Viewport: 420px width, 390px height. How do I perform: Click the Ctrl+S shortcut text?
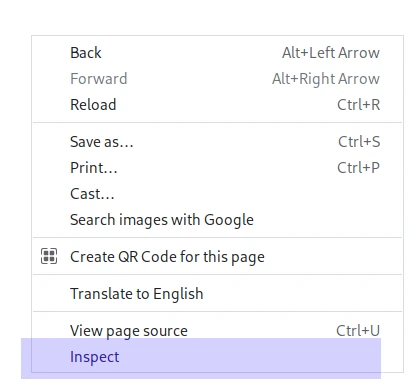(x=359, y=142)
